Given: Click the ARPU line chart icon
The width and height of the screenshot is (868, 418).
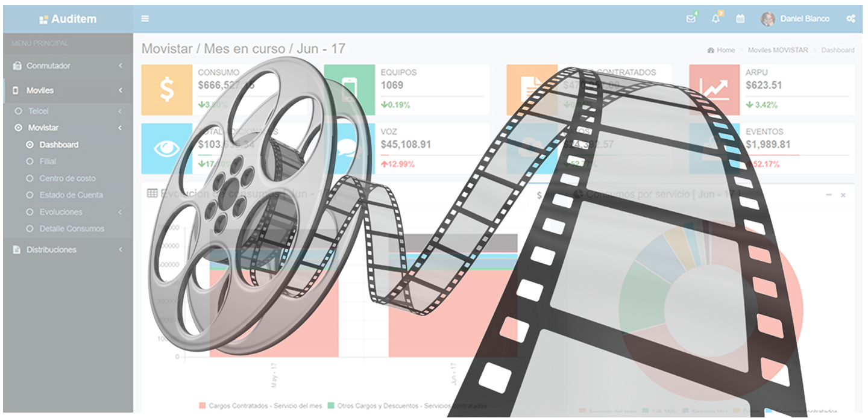Looking at the screenshot, I should [x=715, y=90].
